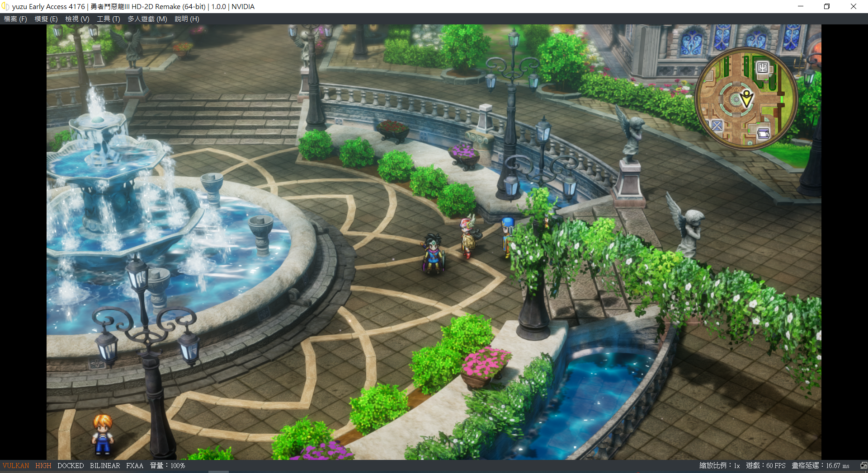Cycle the FXAA anti-aliasing setting
The image size is (868, 473).
[135, 466]
